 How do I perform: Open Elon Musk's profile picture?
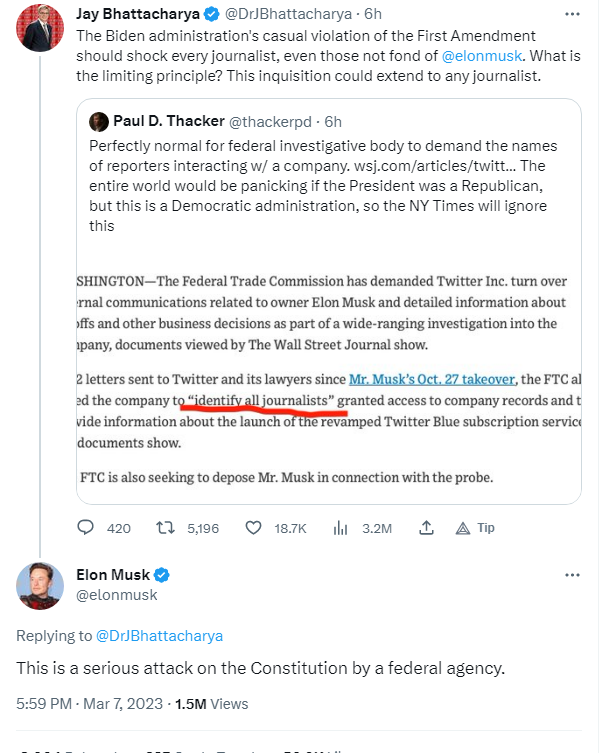40,586
